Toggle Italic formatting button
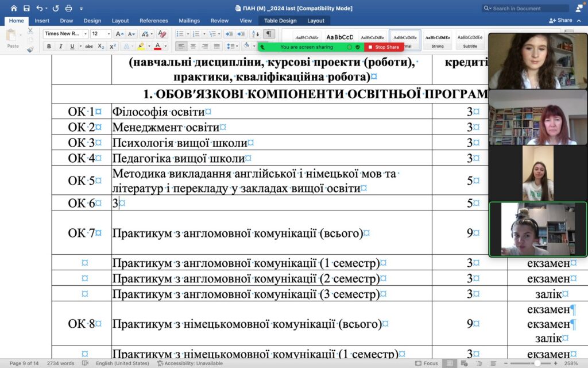 [60, 47]
